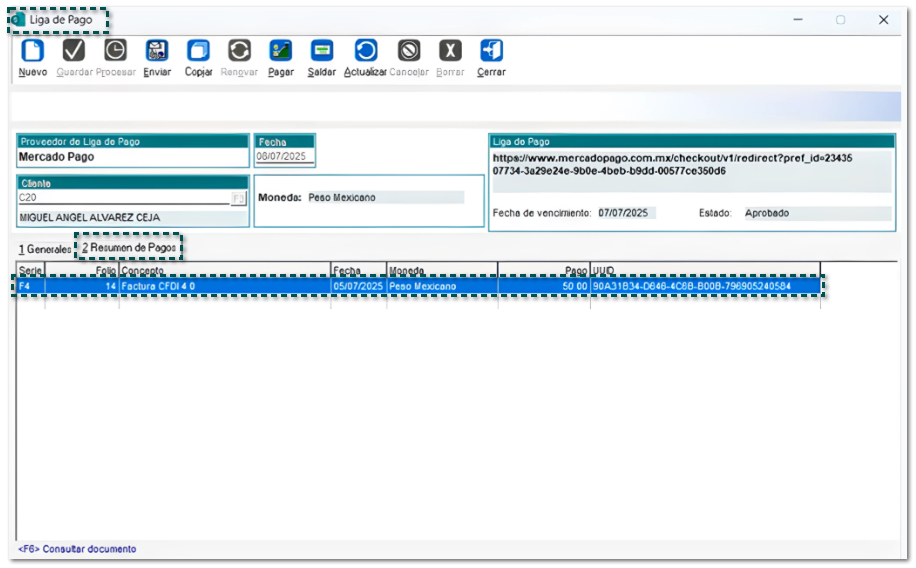Refresh with the Actualizar icon
Viewport: 916px width, 568px height.
click(365, 51)
